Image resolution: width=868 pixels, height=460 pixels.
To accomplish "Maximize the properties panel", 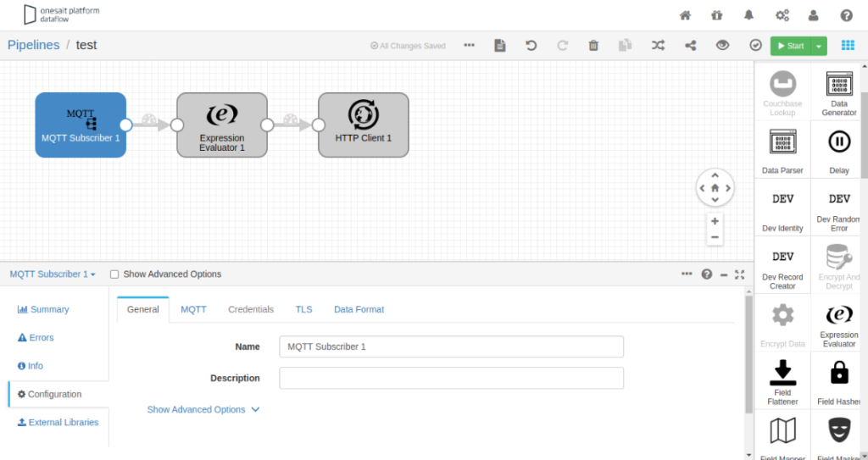I will [739, 274].
